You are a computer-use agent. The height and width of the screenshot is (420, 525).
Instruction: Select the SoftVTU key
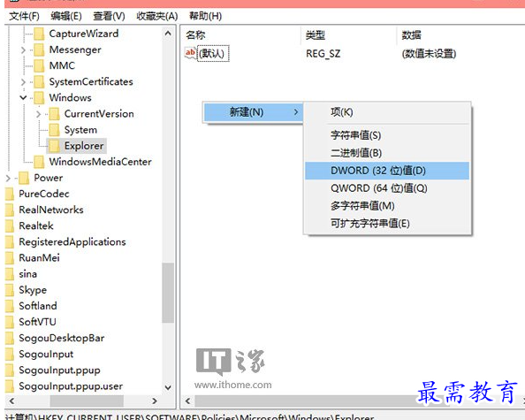tap(37, 322)
